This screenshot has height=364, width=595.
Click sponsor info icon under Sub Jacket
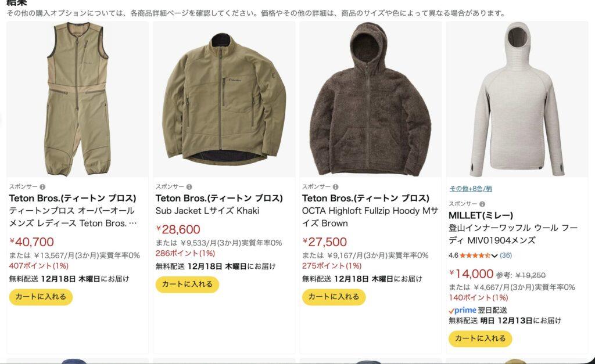coord(189,187)
